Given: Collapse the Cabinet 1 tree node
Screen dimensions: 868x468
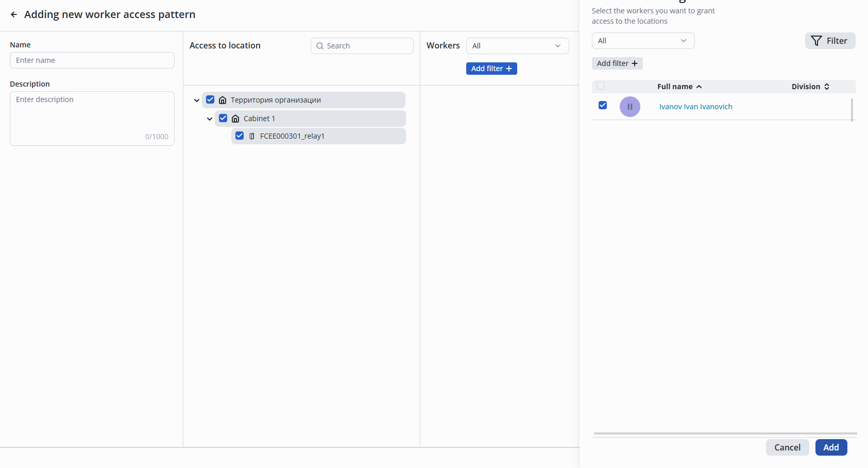Looking at the screenshot, I should point(210,119).
